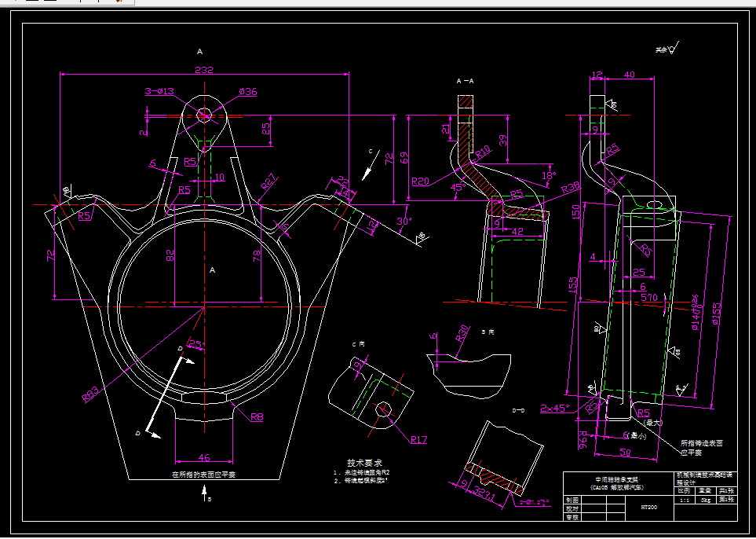This screenshot has height=539, width=756.
Task: Select the 第1张 cell
Action: [727, 500]
